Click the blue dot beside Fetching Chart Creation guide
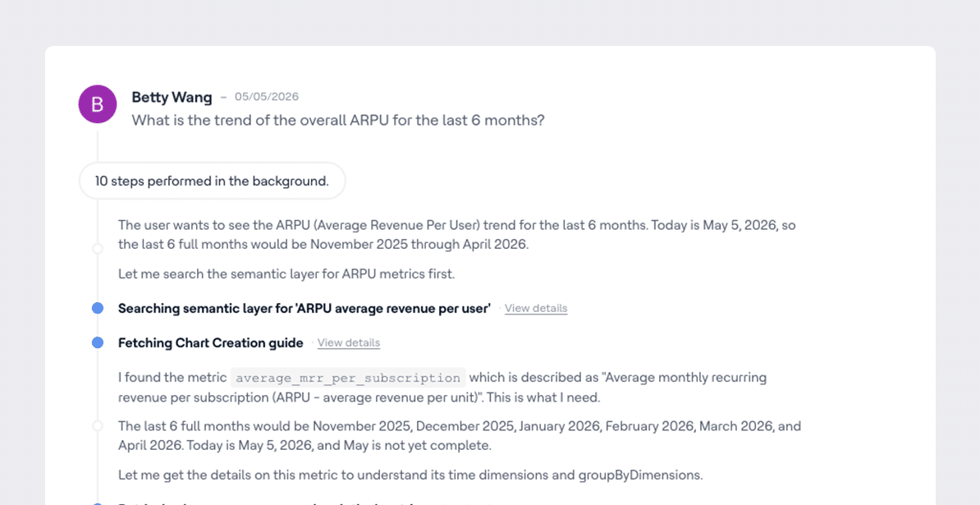This screenshot has width=980, height=505. tap(98, 342)
